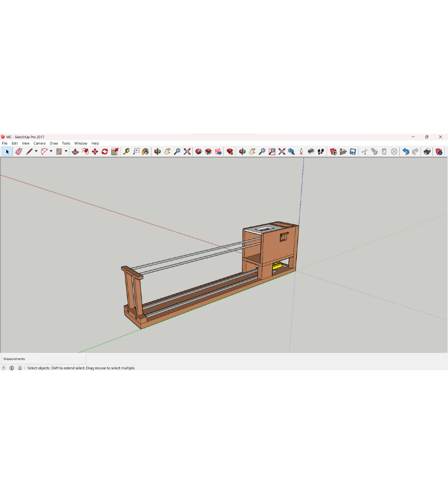Screen dimensions: 448x504
Task: Click the geo-location status bar icon
Action: pos(4,368)
